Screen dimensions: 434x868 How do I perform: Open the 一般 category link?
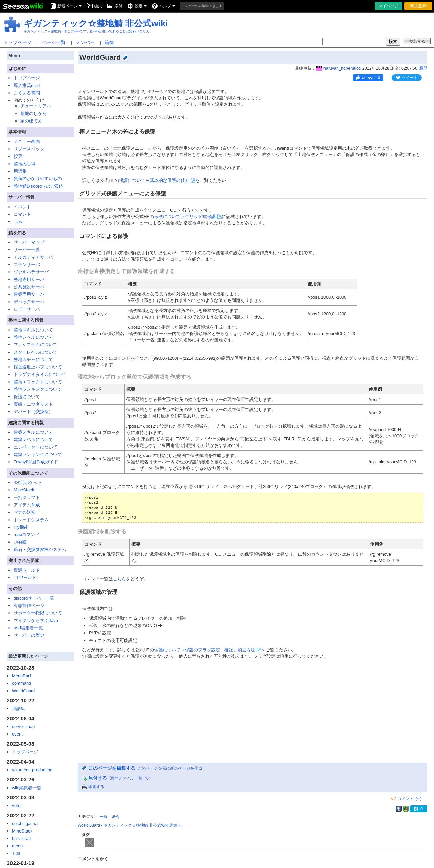tap(104, 817)
